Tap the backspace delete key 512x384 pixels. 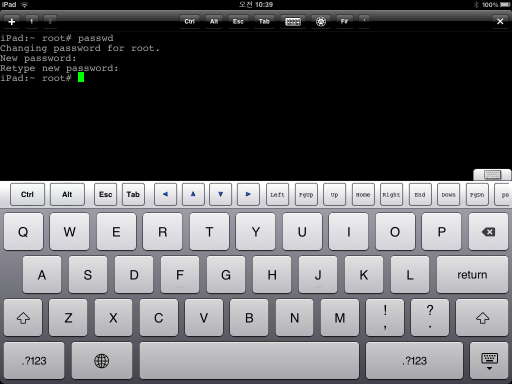point(488,232)
